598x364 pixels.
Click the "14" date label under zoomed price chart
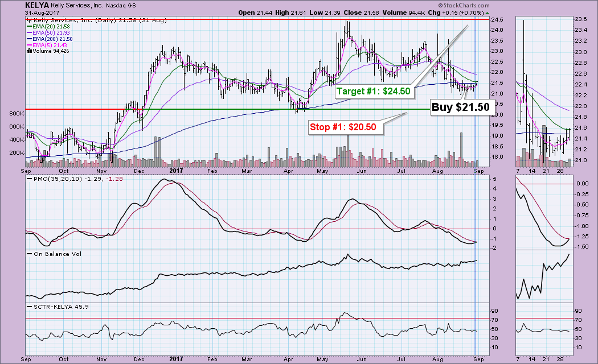[531, 171]
